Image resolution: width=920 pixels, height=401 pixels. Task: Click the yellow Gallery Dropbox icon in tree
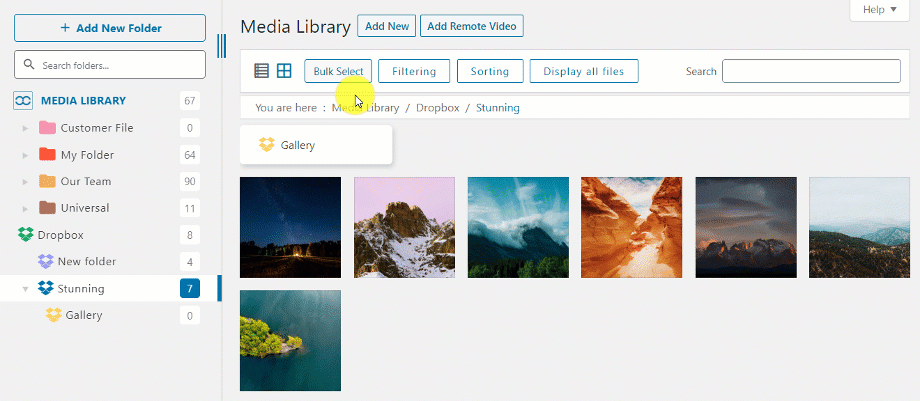[54, 315]
